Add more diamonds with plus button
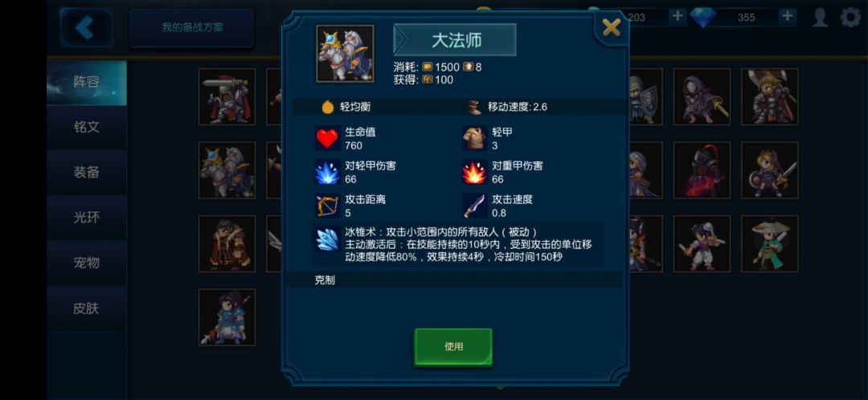Screen dimensions: 868x400 pyautogui.click(x=787, y=17)
